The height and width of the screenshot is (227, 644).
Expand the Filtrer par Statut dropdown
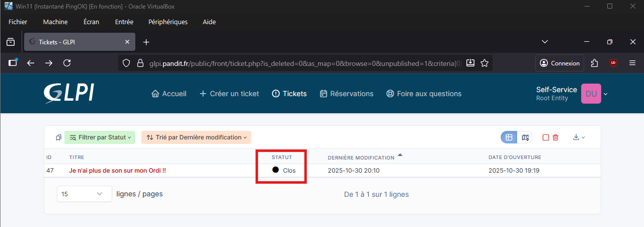pos(100,137)
